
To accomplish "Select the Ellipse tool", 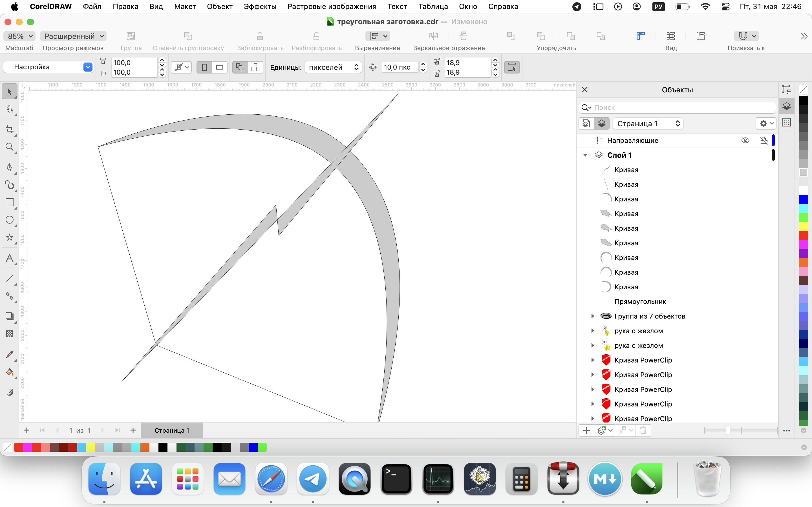I will 9,220.
